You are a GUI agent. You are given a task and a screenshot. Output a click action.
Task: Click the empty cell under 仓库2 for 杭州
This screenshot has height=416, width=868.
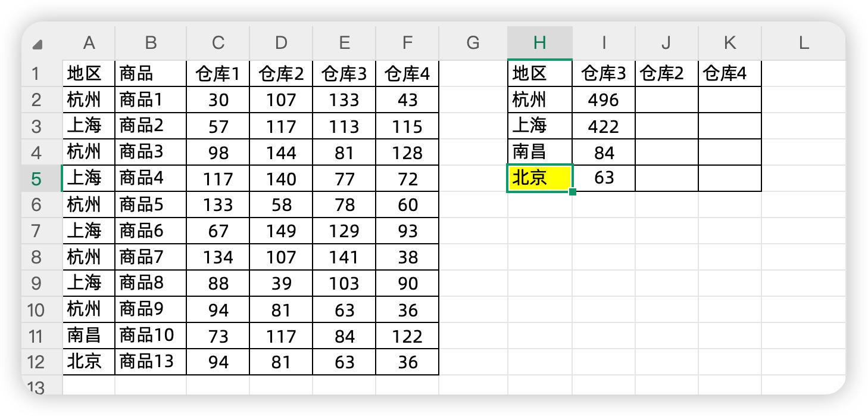click(x=666, y=100)
